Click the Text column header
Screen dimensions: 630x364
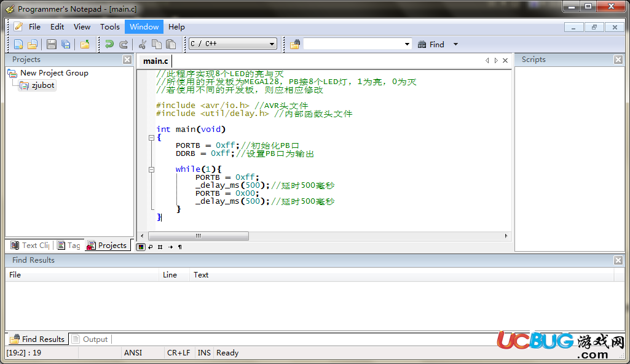[x=401, y=275]
